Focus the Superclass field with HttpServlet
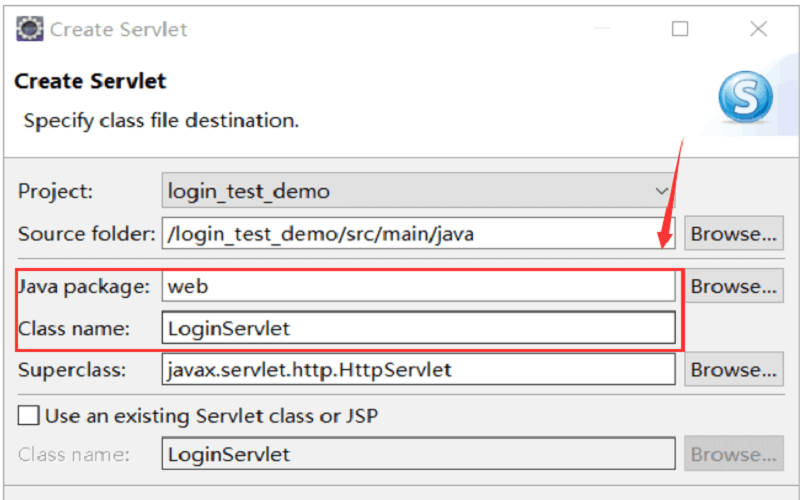Screen dimensions: 800x500 click(x=418, y=369)
